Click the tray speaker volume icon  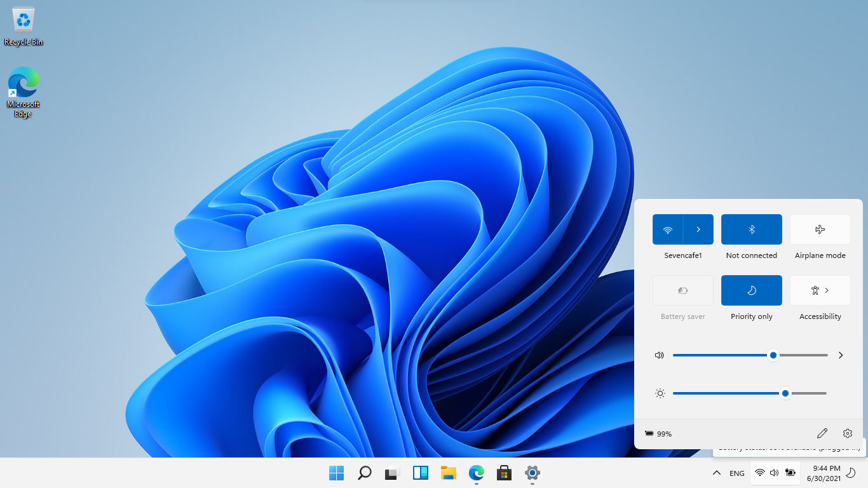[x=775, y=473]
